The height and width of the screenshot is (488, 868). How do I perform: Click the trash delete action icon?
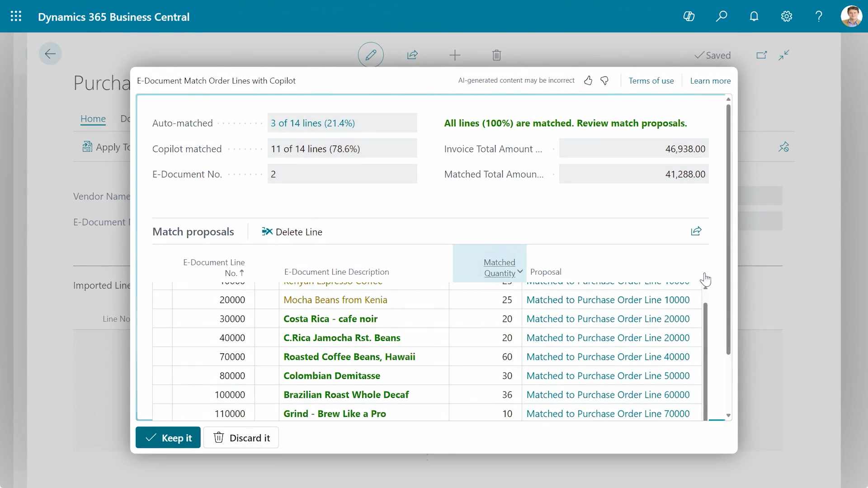click(x=496, y=55)
